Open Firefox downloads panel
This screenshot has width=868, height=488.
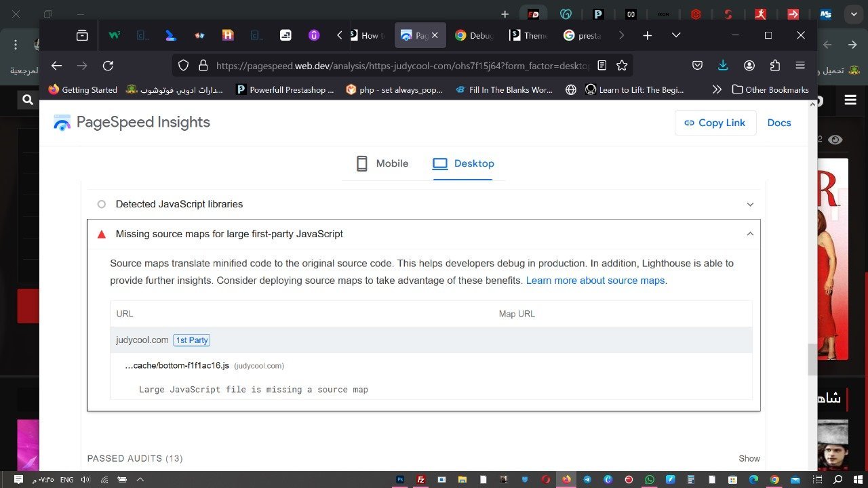[x=723, y=66]
